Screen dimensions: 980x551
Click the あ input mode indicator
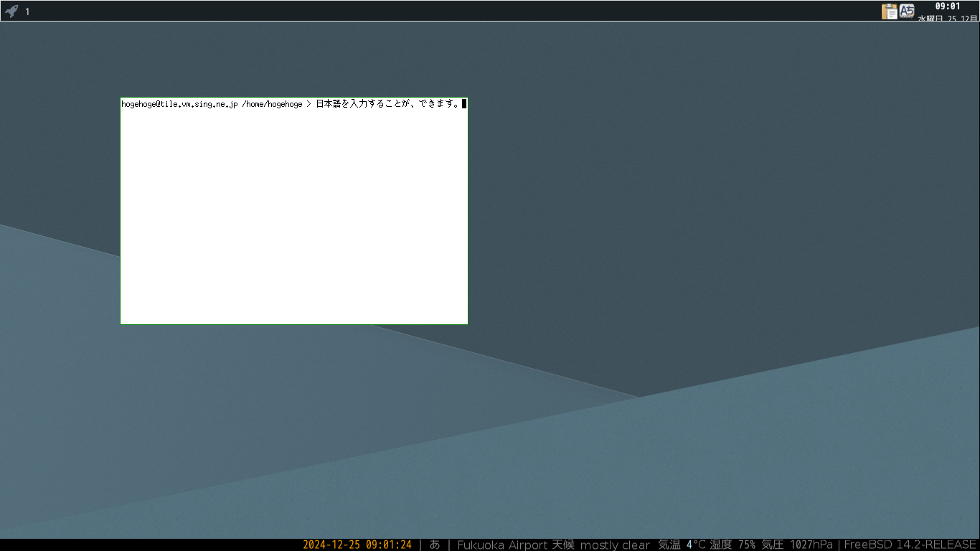435,545
